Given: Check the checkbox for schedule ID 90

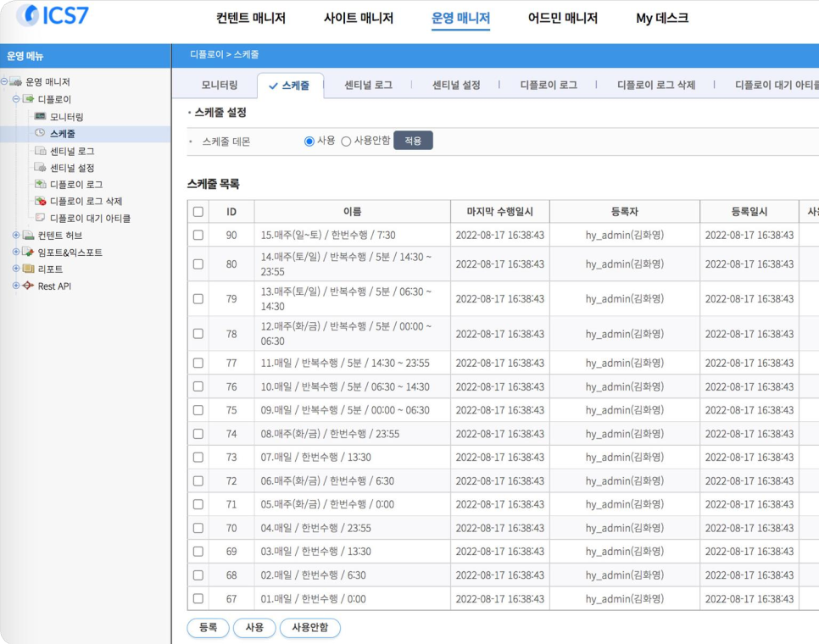Looking at the screenshot, I should coord(198,235).
